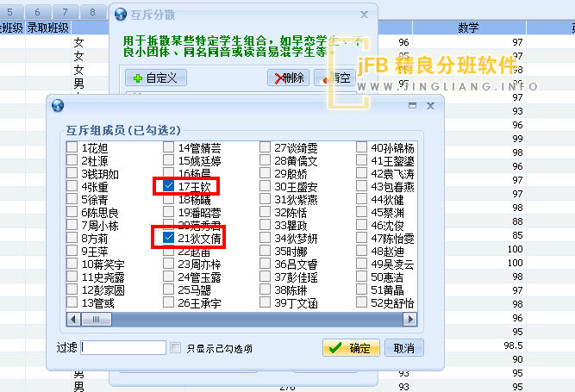This screenshot has width=575, height=392.
Task: Tick the 43包春燕 checkbox
Action: [x=361, y=186]
